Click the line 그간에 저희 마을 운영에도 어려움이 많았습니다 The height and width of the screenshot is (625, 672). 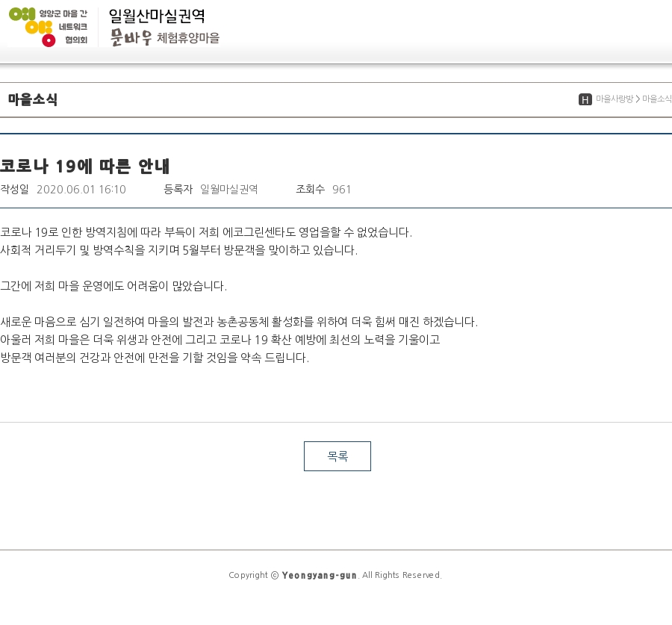click(113, 286)
